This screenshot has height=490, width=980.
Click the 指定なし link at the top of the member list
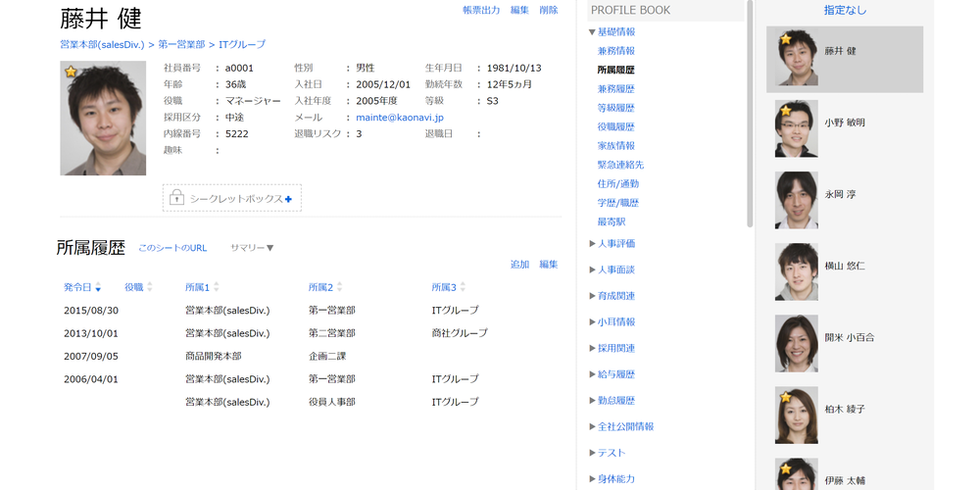[x=845, y=10]
